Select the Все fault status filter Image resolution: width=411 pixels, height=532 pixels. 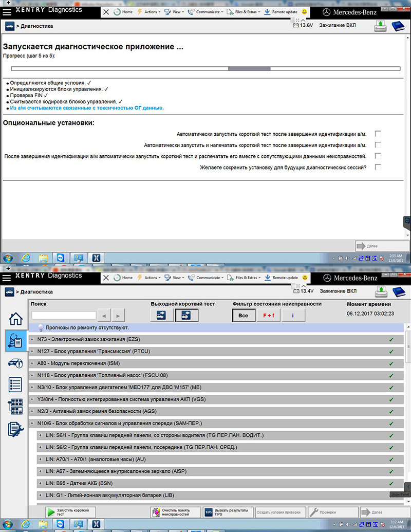click(x=244, y=316)
